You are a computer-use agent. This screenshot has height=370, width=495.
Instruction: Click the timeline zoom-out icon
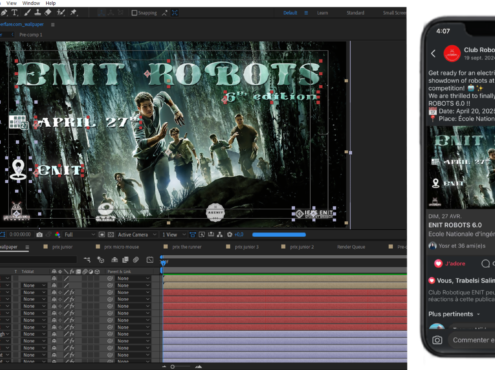(164, 367)
